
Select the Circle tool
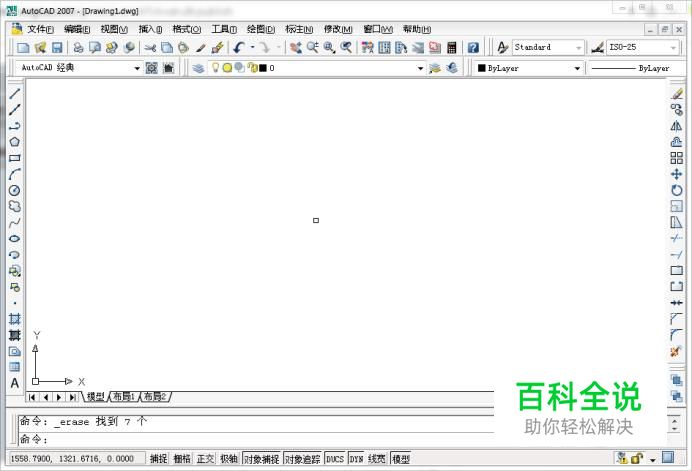point(15,190)
